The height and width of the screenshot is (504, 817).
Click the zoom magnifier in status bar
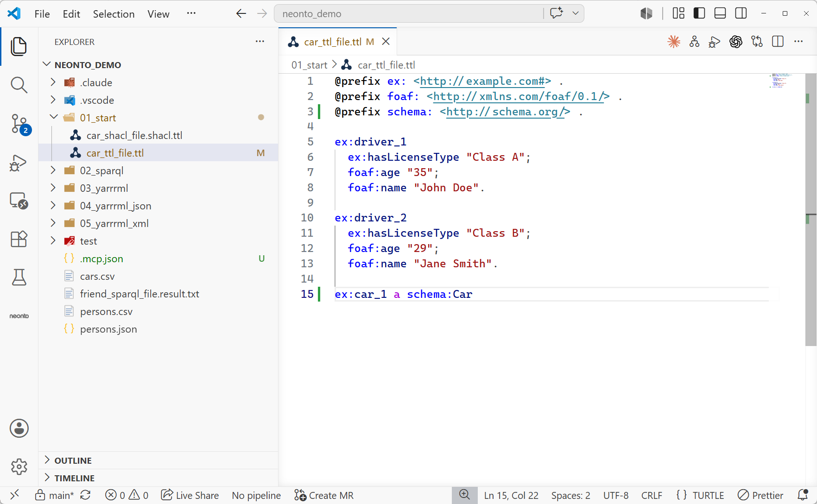[464, 495]
